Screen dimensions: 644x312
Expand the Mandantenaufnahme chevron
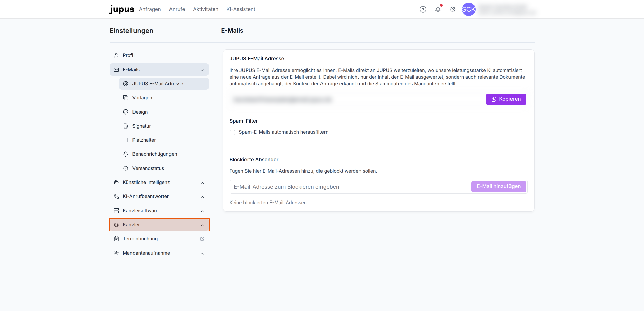tap(202, 253)
